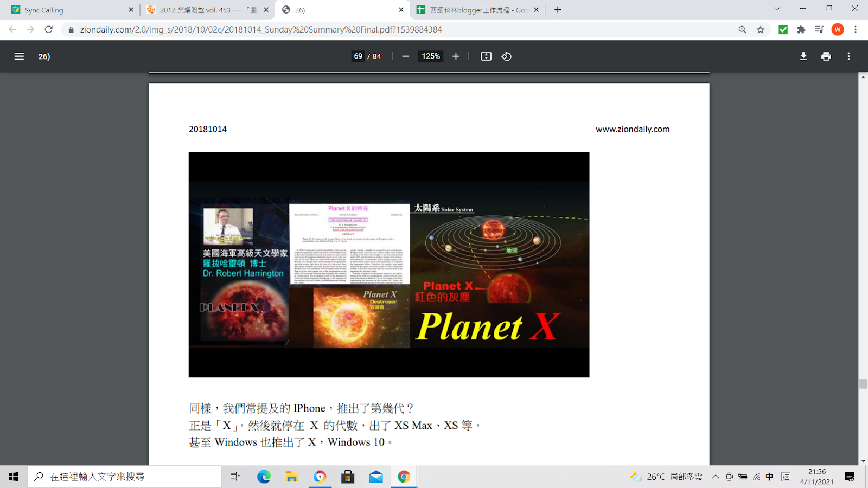Viewport: 868px width, 488px height.
Task: Open the PDF sidebar hamburger menu
Action: coord(19,56)
